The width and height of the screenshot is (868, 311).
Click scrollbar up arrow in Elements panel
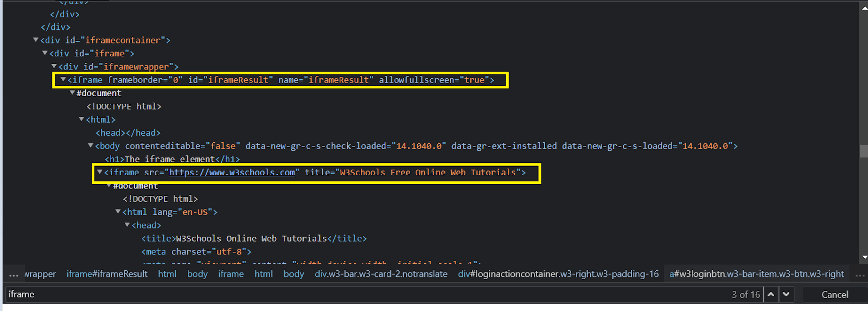click(864, 7)
